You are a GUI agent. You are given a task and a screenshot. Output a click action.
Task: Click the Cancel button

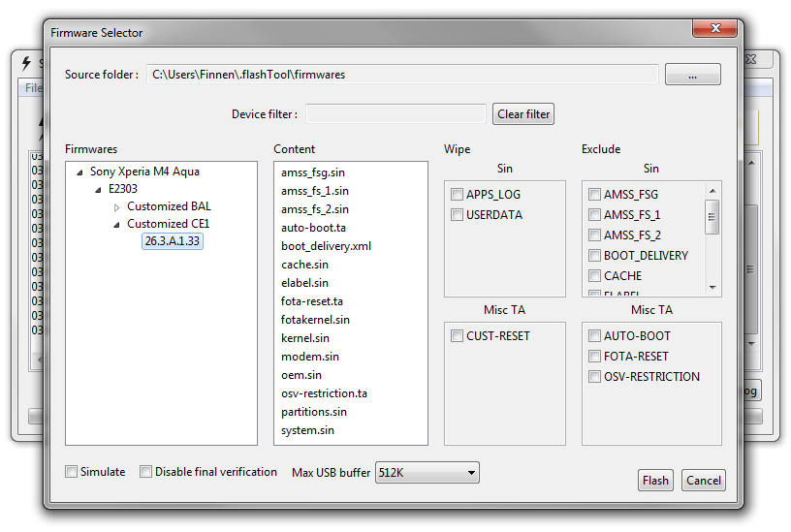pos(703,481)
